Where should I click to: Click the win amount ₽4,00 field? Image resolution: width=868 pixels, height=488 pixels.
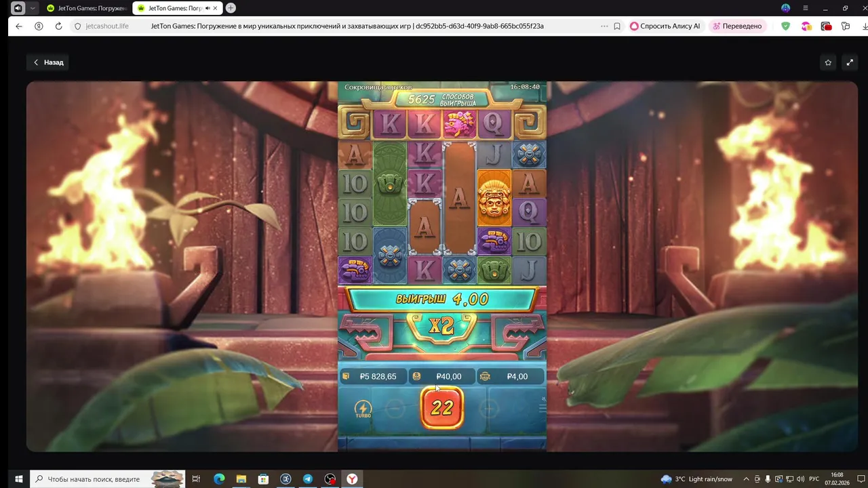(x=511, y=376)
